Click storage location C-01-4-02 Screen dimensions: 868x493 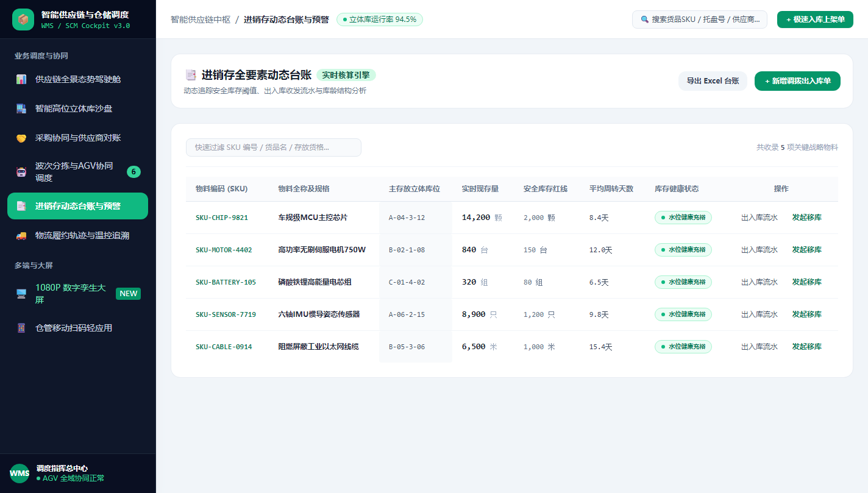pos(407,282)
